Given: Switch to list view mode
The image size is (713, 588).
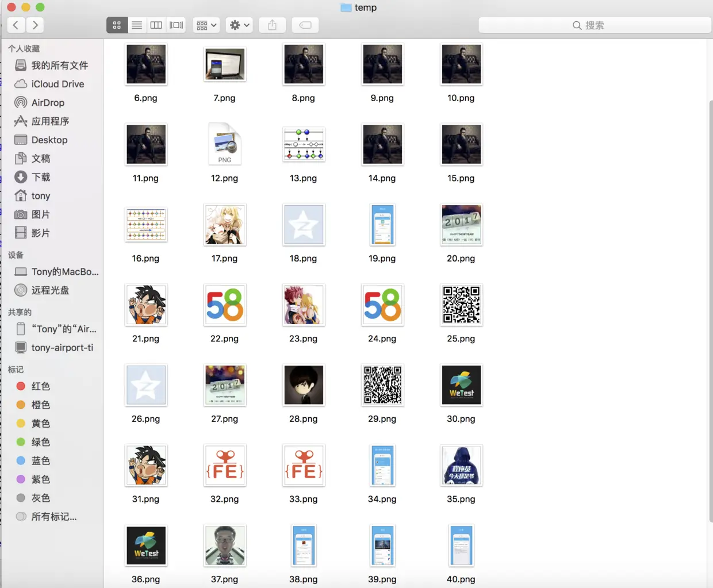Looking at the screenshot, I should pos(137,25).
